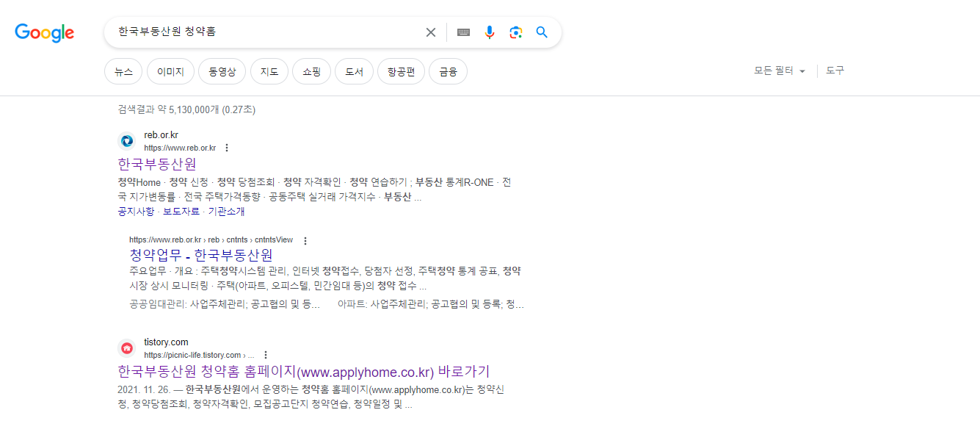Open the 보도자료 sitelink
The image size is (980, 432).
(x=181, y=212)
